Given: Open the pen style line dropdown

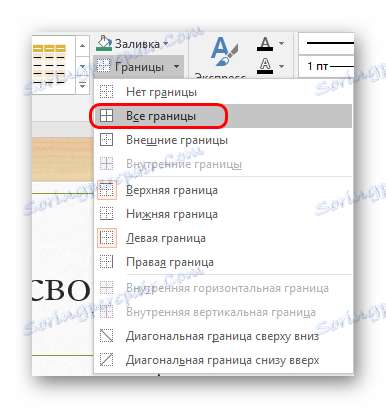Looking at the screenshot, I should point(326,43).
